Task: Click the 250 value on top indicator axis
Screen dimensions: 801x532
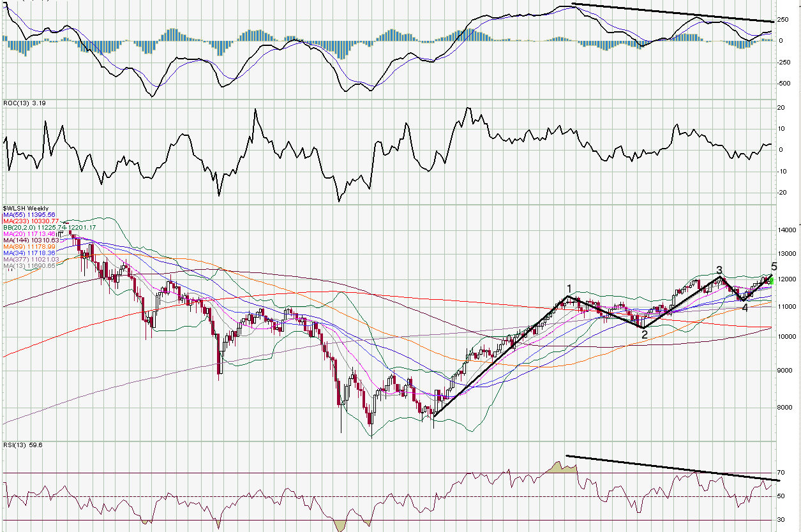Action: pyautogui.click(x=783, y=19)
